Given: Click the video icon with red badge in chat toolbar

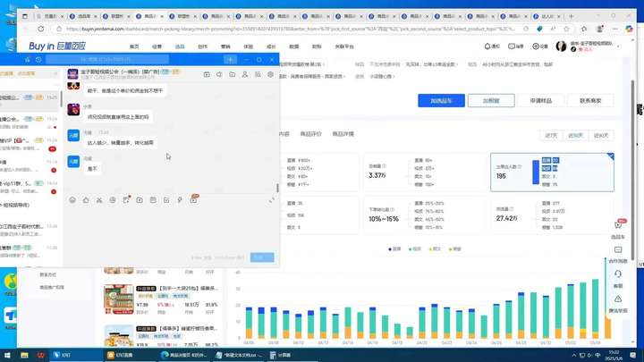Looking at the screenshot, I should pyautogui.click(x=194, y=199).
